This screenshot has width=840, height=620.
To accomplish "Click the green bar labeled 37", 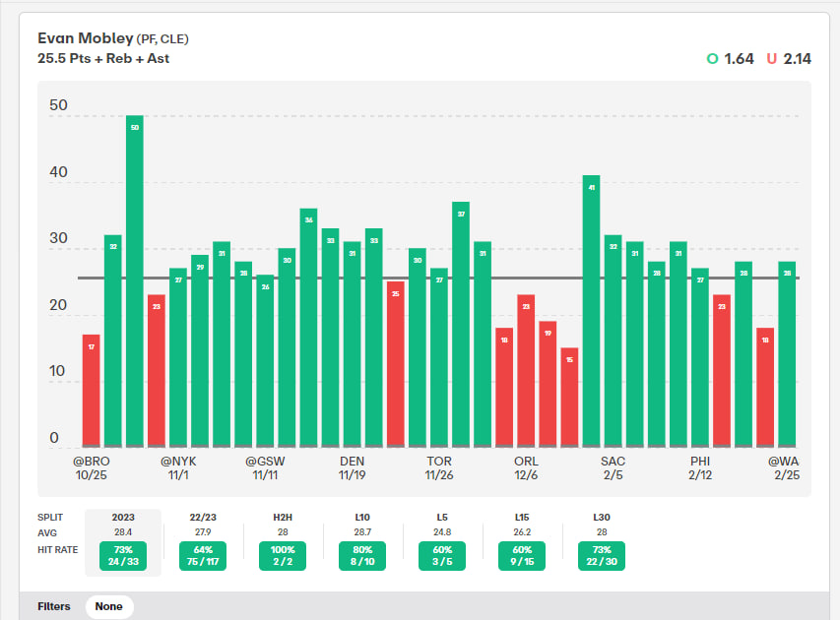I will coord(461,325).
